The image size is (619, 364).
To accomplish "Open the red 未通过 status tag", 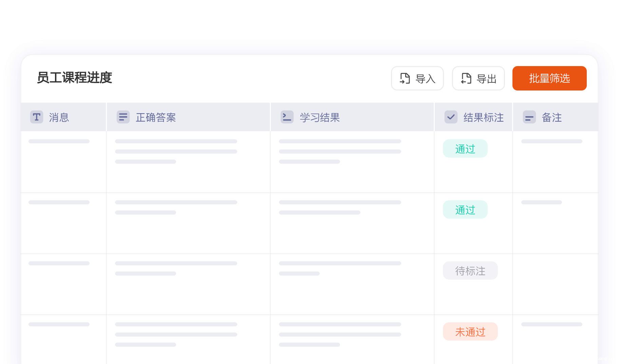I will [470, 332].
